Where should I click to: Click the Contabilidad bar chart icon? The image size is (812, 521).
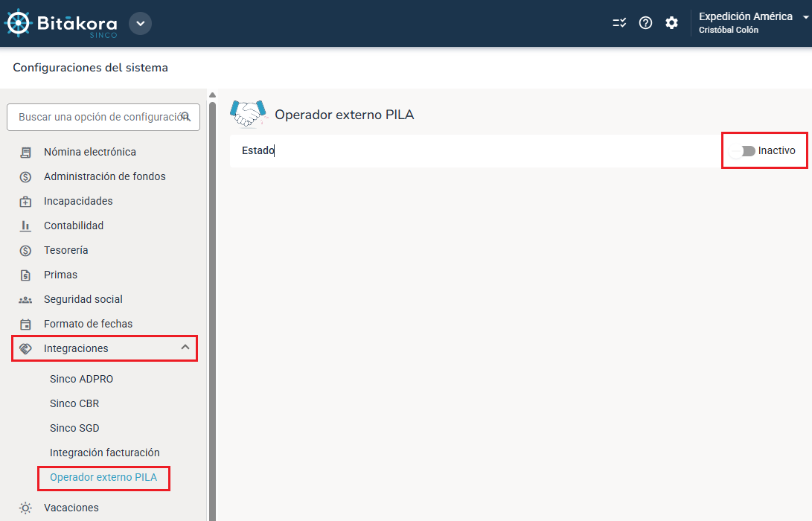click(26, 226)
